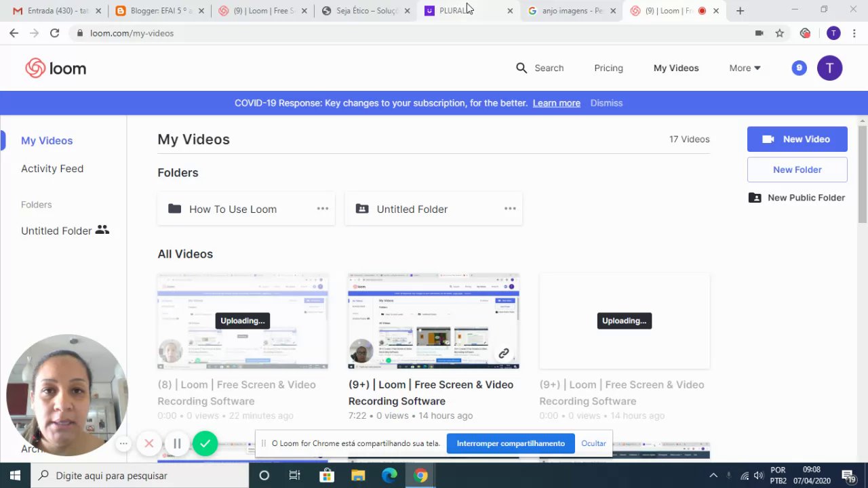Close the PLURALL tab
The width and height of the screenshot is (868, 488).
click(x=510, y=11)
